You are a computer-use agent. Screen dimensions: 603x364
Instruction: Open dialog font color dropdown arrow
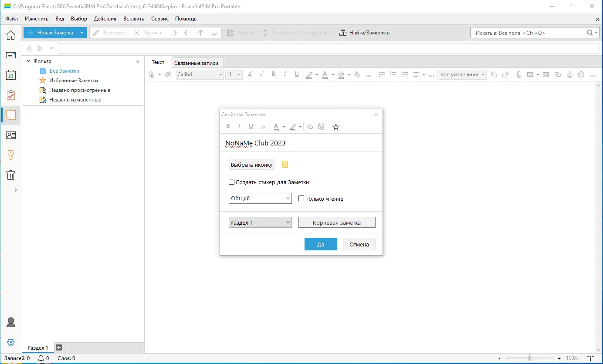tap(284, 127)
